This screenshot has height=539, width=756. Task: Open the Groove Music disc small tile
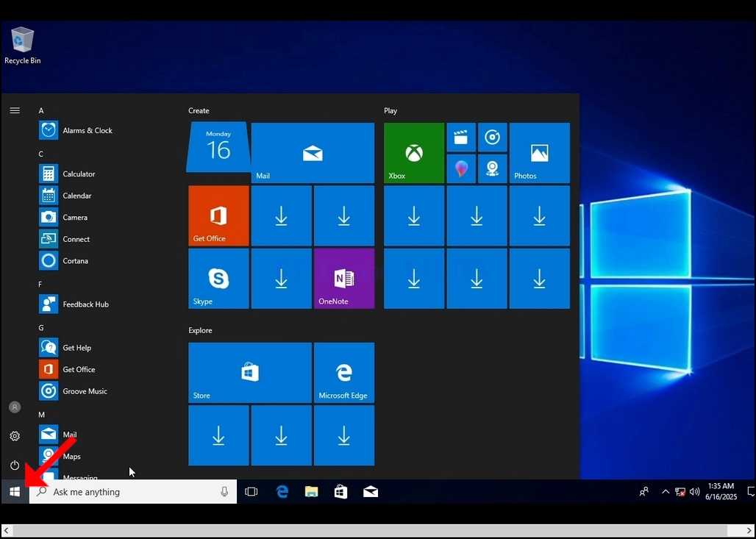(x=492, y=138)
